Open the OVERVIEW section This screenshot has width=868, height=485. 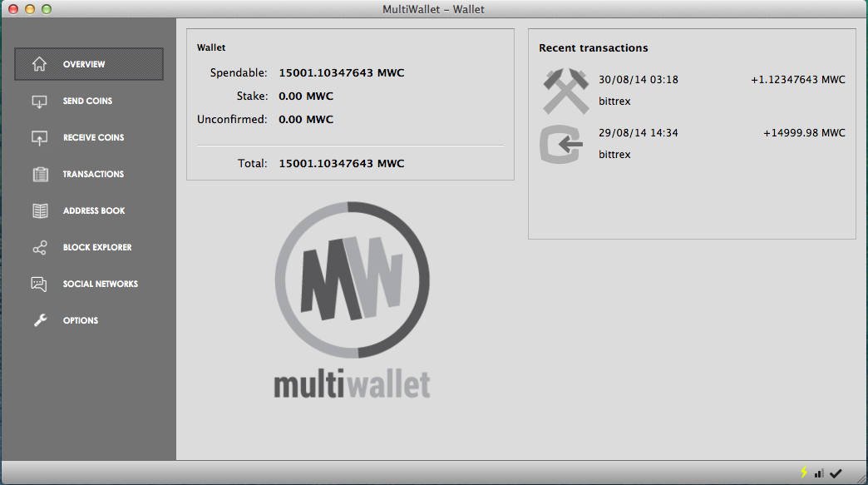pos(89,64)
